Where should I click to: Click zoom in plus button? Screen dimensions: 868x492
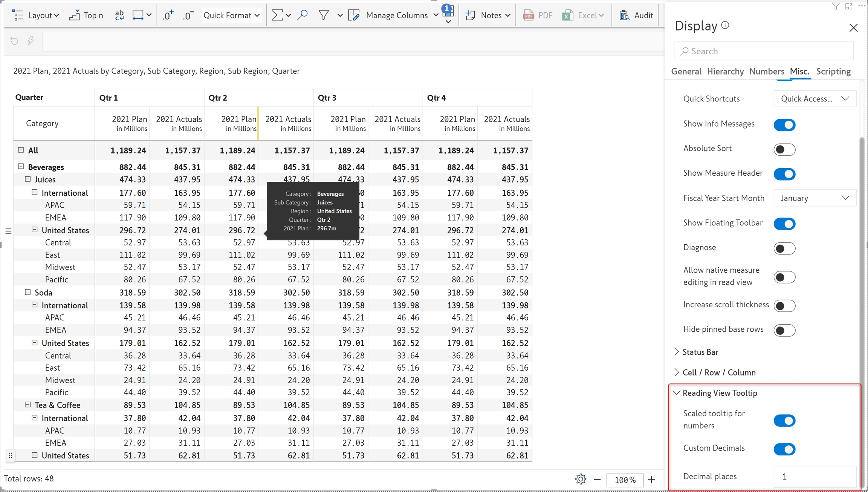[x=651, y=480]
